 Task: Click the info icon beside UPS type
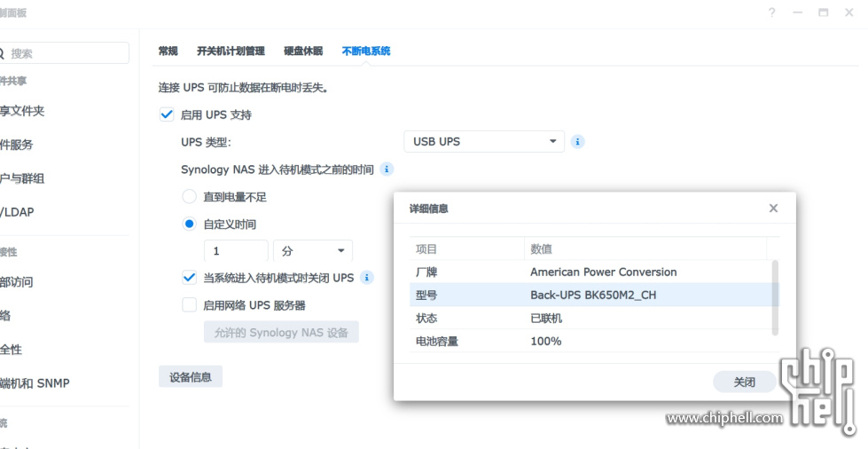(x=577, y=142)
